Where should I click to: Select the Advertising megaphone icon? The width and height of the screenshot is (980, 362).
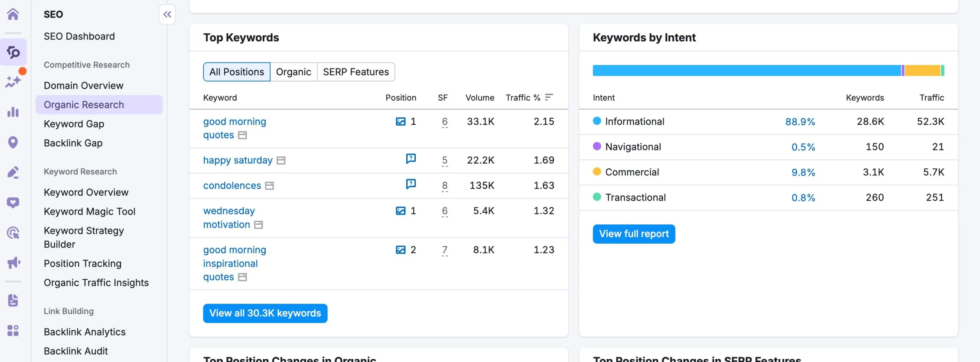click(13, 263)
